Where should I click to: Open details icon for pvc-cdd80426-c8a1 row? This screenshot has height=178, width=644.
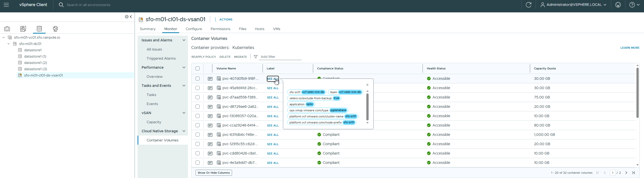point(210,153)
